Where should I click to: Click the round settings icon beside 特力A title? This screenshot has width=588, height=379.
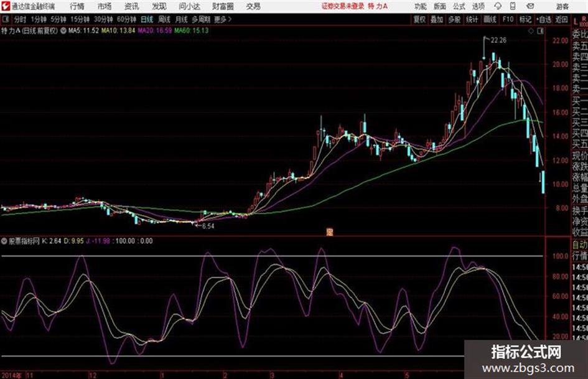click(x=63, y=30)
